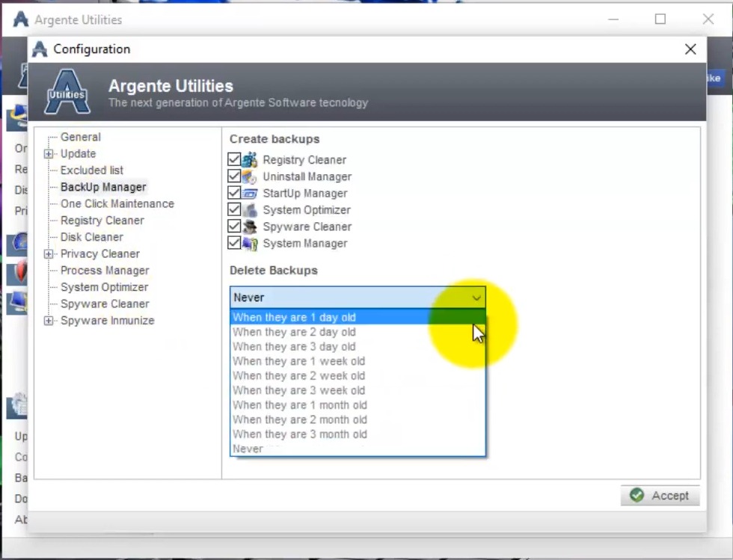733x560 pixels.
Task: Toggle the StartUp Manager backup checkbox
Action: (234, 193)
